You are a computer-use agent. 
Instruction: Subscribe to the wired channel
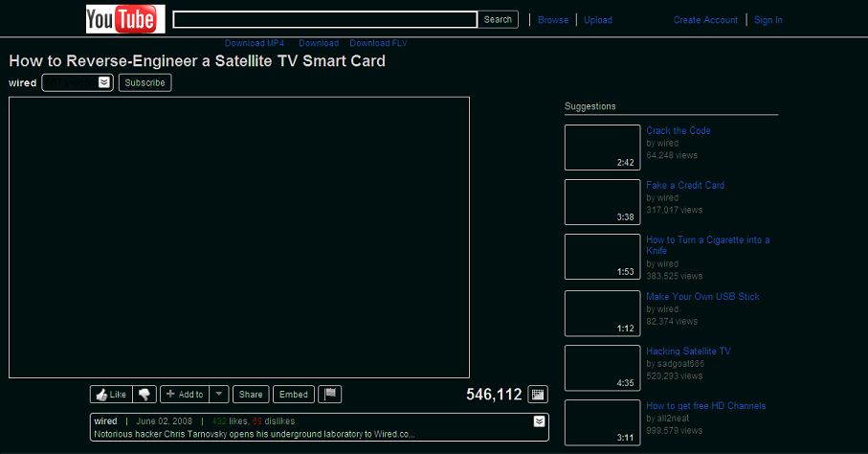[145, 82]
